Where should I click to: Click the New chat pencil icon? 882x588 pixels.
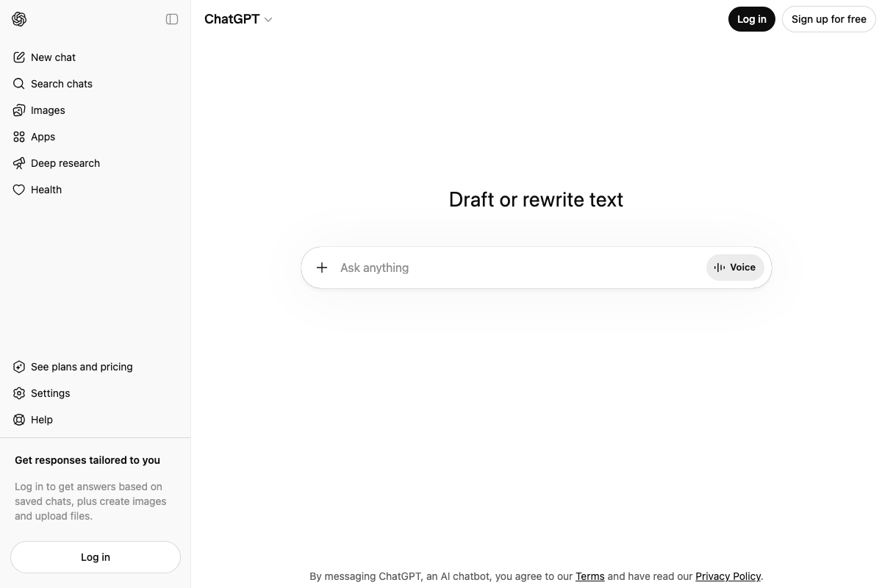point(19,57)
